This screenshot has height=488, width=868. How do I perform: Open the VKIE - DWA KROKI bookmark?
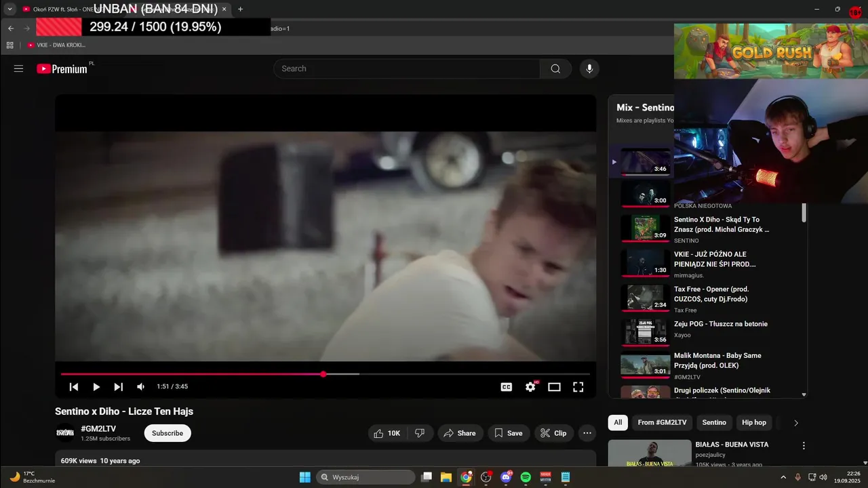57,45
